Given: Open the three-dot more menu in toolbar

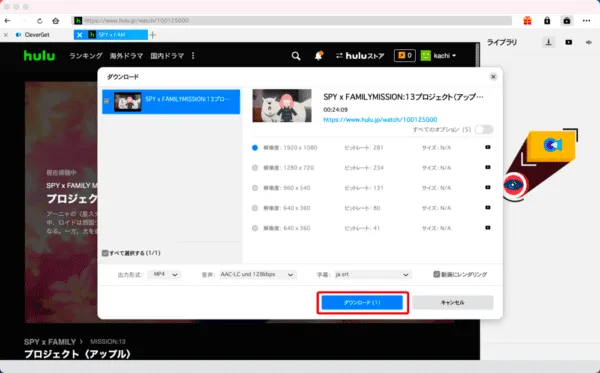Looking at the screenshot, I should coord(586,21).
